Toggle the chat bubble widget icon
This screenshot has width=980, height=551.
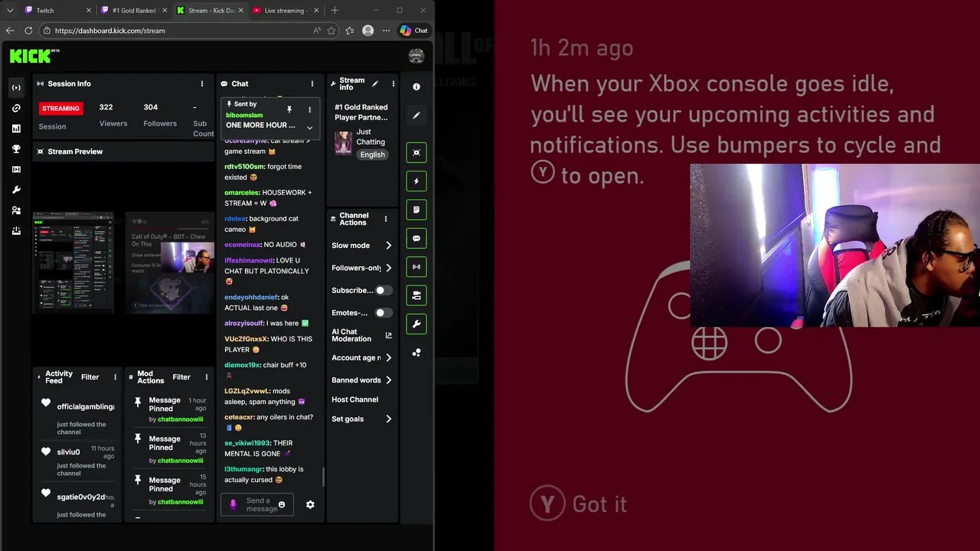click(x=416, y=238)
